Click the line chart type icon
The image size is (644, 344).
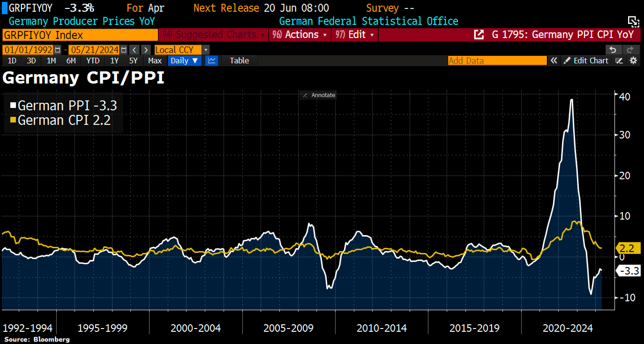click(x=211, y=61)
